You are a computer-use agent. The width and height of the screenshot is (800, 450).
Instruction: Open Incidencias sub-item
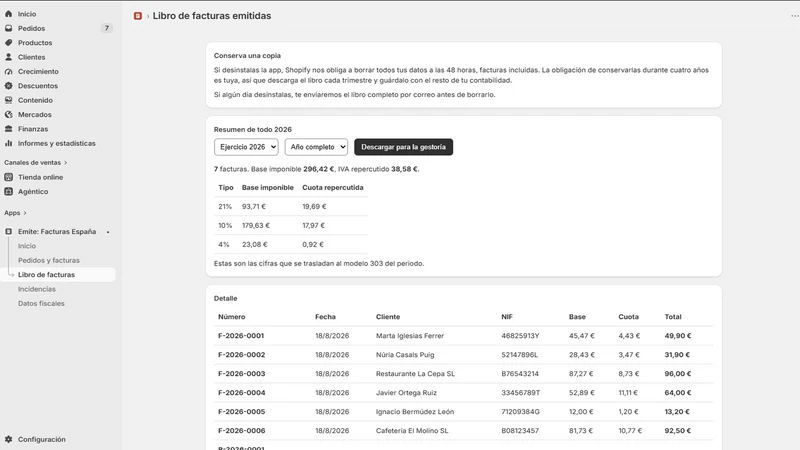tap(37, 289)
